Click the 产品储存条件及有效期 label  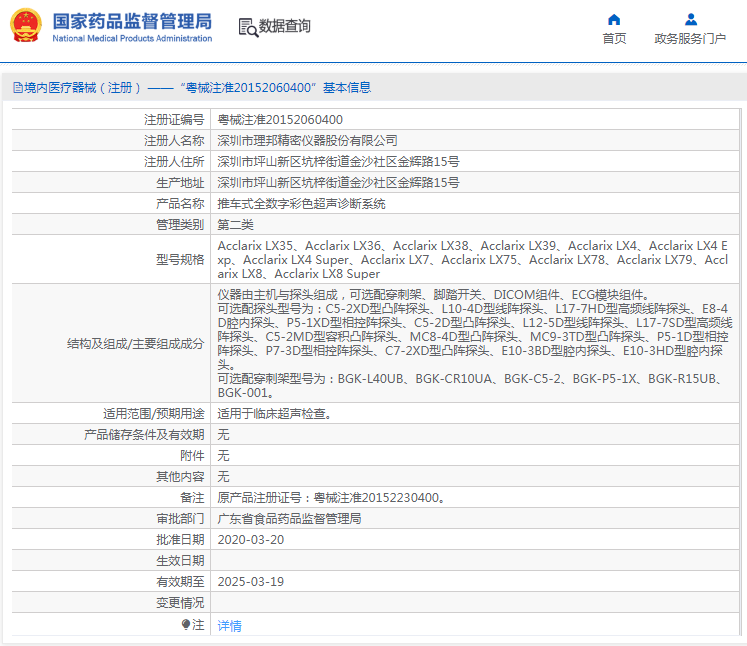pyautogui.click(x=144, y=434)
